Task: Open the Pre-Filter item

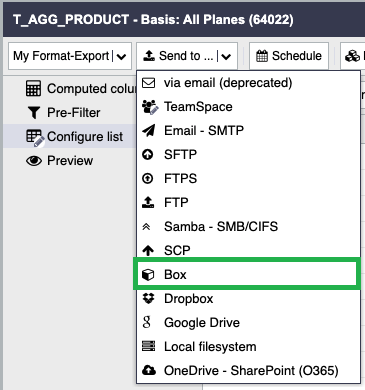Action: pyautogui.click(x=63, y=113)
